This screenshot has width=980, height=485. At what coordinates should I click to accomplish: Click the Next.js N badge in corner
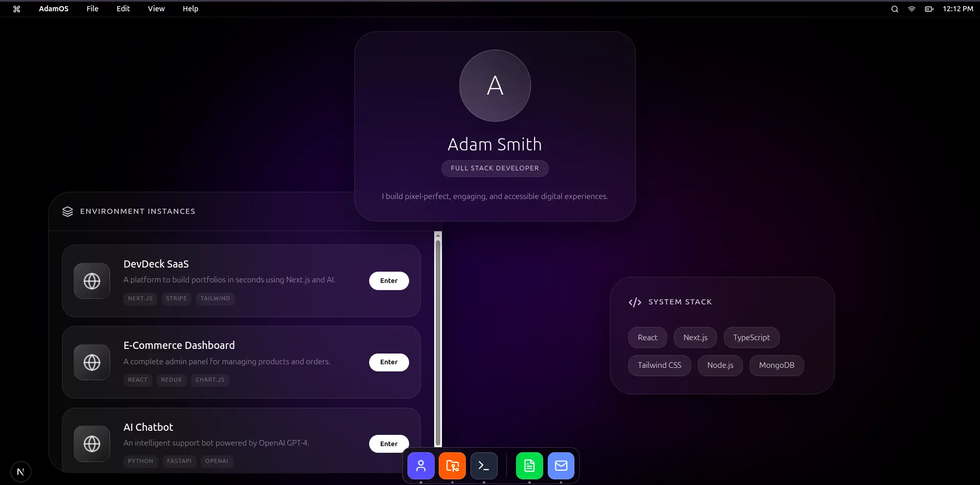[20, 472]
